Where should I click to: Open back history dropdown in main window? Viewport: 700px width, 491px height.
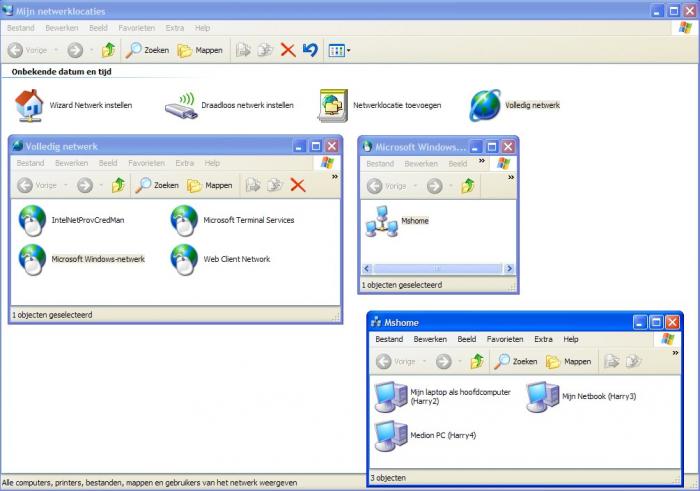coord(56,50)
